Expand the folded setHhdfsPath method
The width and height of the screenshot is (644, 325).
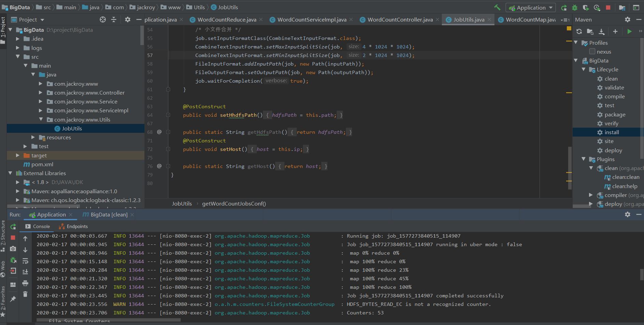click(168, 115)
